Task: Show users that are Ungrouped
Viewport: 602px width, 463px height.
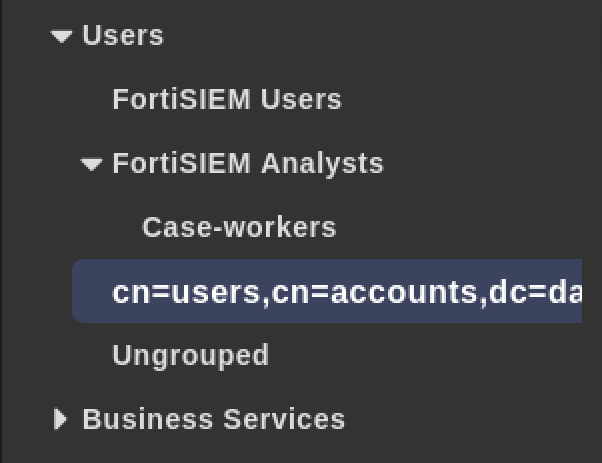Action: (191, 356)
